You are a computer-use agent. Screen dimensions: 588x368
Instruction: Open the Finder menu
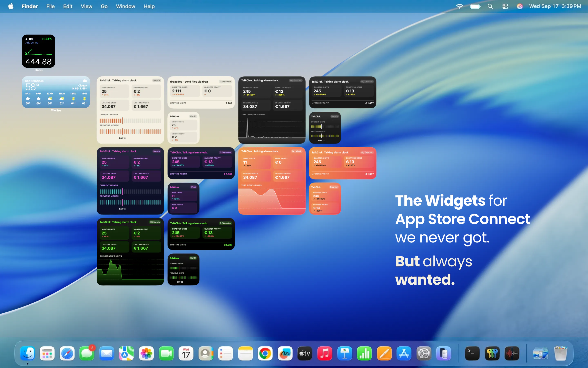pos(30,6)
